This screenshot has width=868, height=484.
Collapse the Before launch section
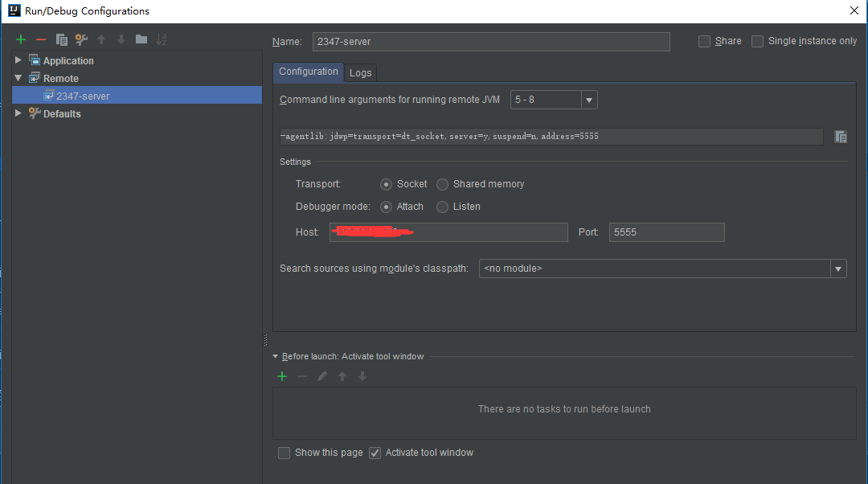275,357
